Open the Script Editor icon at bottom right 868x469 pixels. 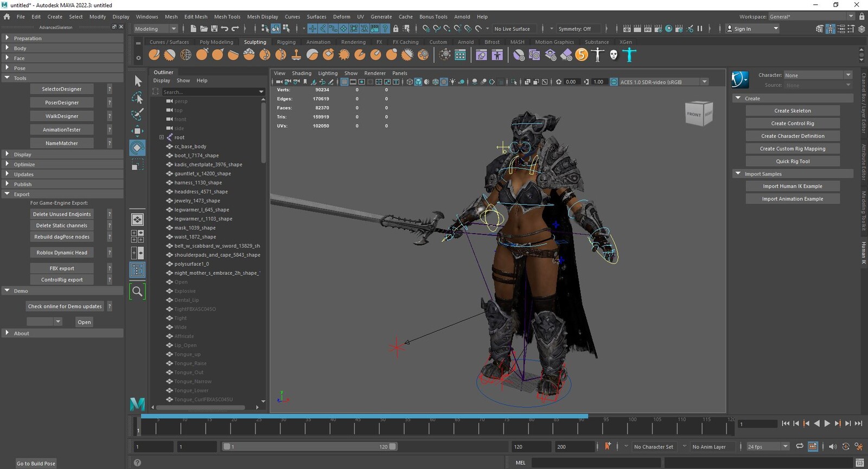(860, 462)
